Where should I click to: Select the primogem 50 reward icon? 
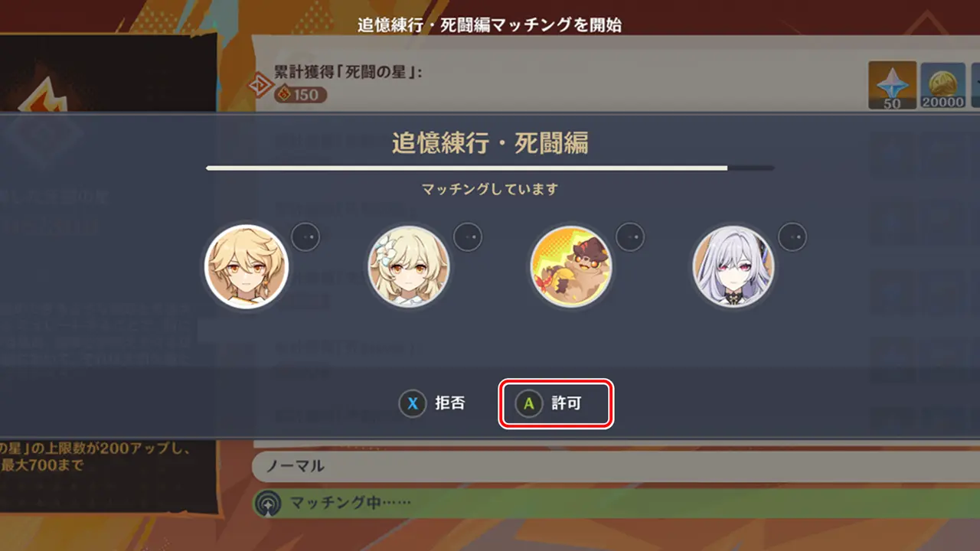point(893,85)
